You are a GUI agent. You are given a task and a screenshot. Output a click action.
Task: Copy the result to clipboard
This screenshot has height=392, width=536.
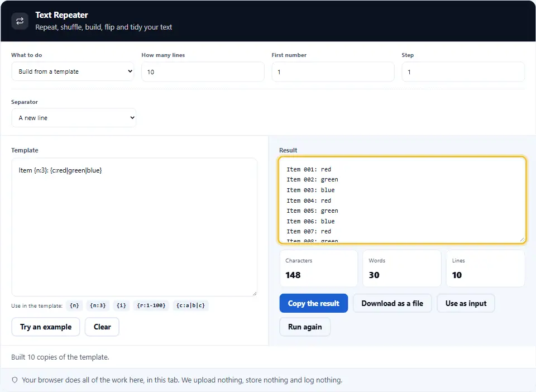tap(313, 303)
